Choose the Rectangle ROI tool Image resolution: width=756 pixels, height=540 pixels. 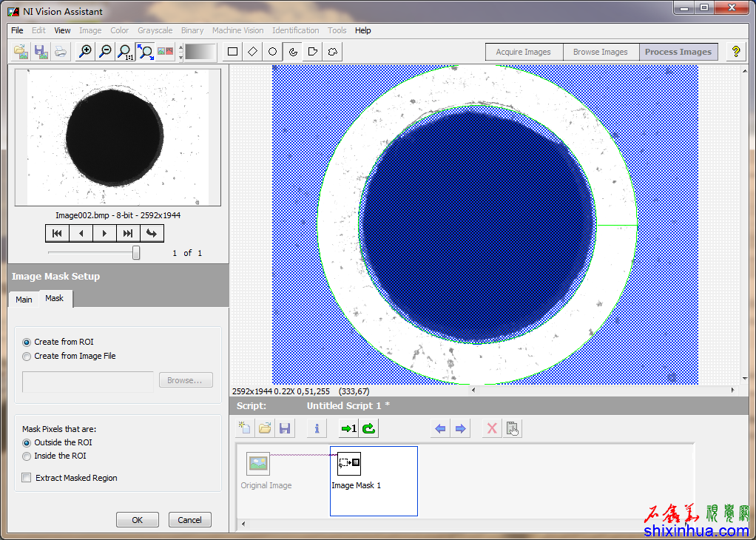(x=233, y=52)
